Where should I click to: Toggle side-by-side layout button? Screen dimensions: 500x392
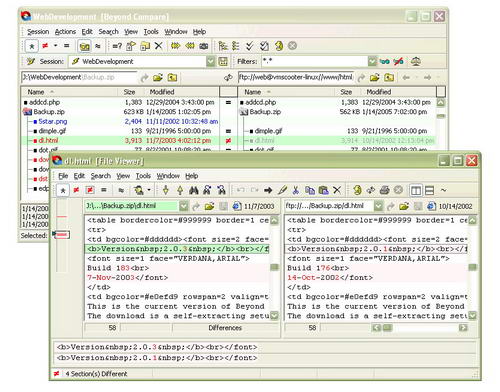(x=416, y=190)
